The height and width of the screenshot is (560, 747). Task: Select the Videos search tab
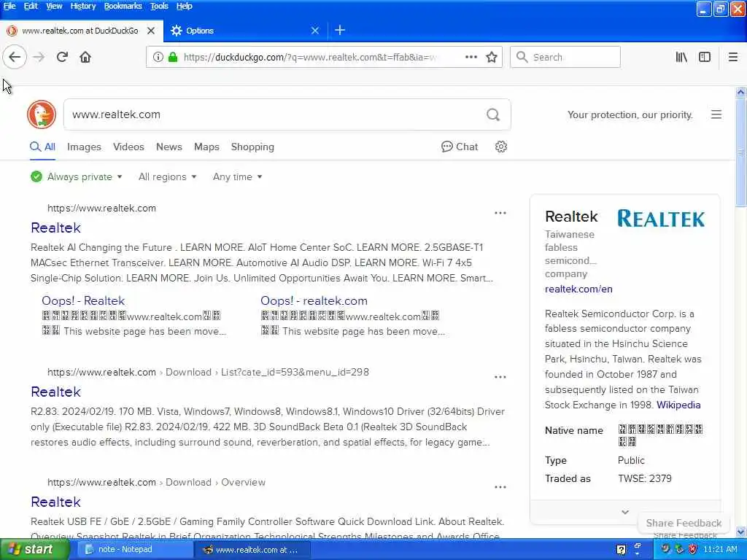pos(128,147)
